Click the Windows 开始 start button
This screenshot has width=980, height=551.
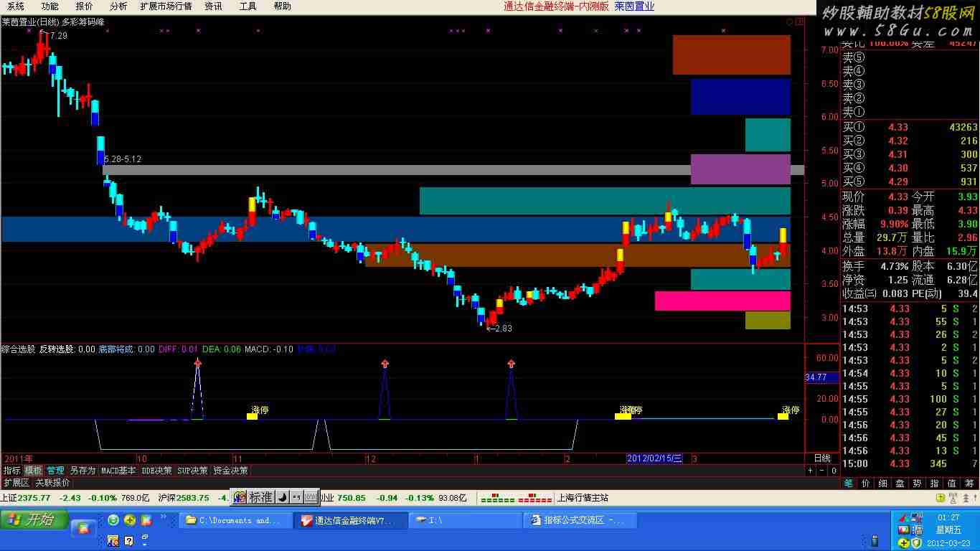(34, 520)
